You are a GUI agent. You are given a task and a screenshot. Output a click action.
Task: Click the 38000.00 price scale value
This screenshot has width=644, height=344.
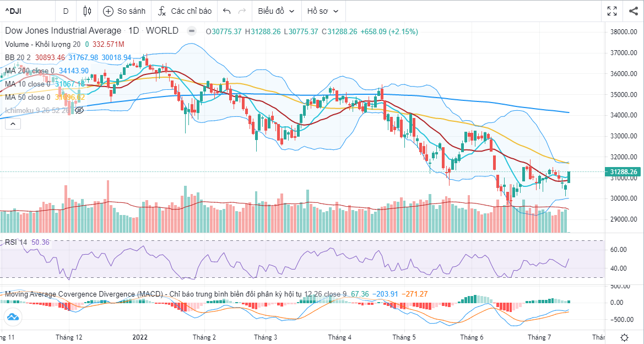pyautogui.click(x=624, y=31)
